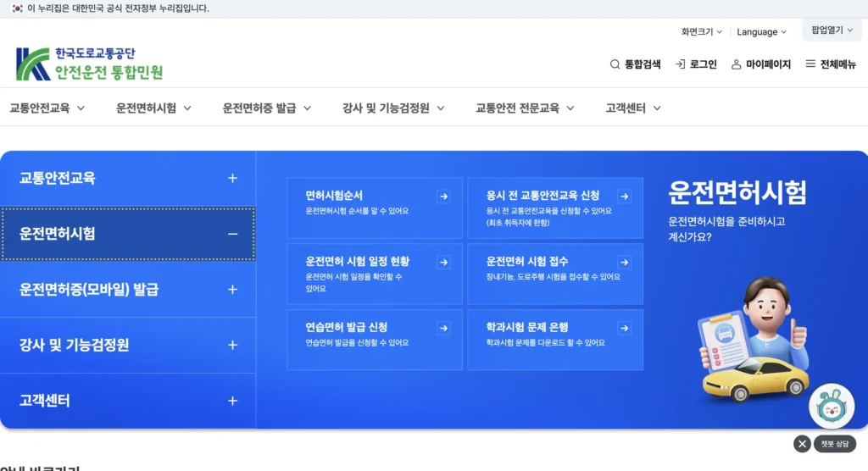This screenshot has width=868, height=471.
Task: Click the 통합검색 text link
Action: [x=643, y=64]
